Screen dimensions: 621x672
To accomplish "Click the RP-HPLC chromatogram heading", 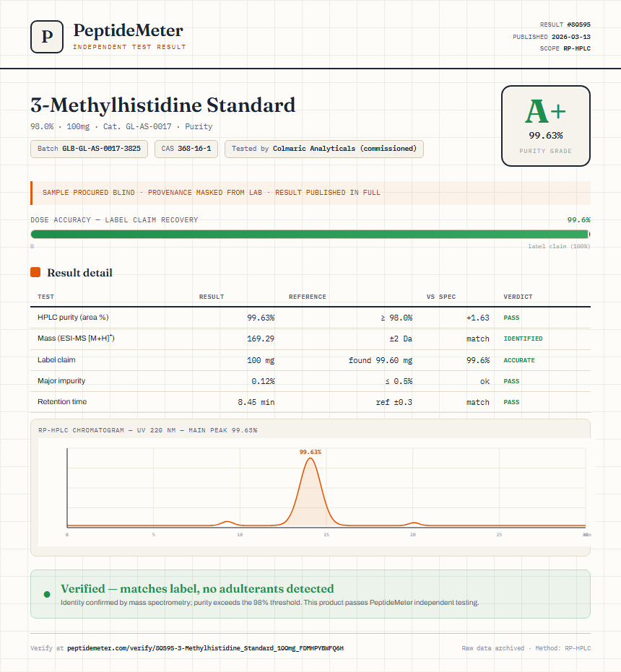I will click(x=147, y=430).
